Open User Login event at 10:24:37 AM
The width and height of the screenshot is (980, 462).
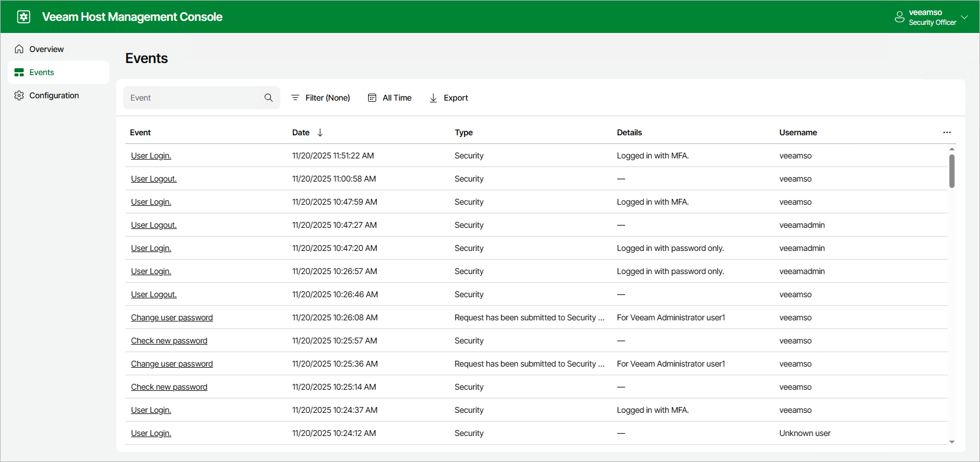click(151, 410)
